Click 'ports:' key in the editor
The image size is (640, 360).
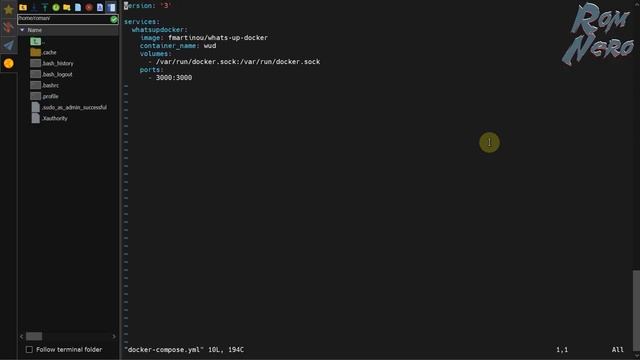(151, 70)
